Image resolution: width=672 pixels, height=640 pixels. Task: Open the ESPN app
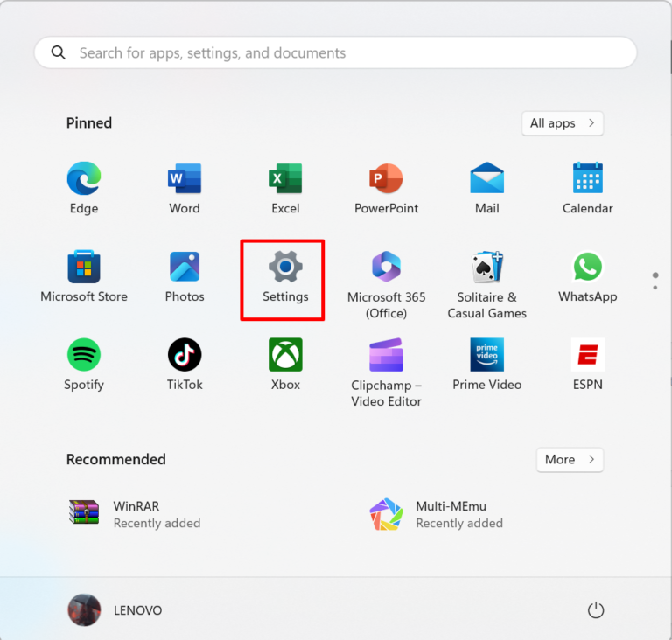point(588,364)
